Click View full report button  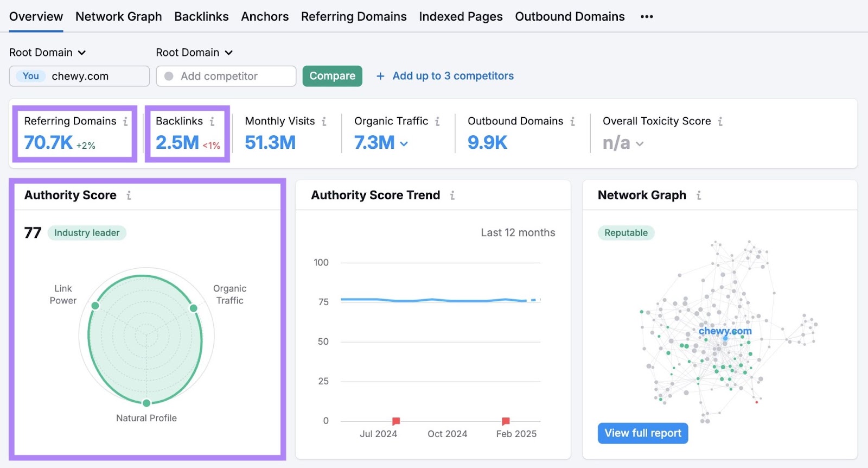point(643,433)
